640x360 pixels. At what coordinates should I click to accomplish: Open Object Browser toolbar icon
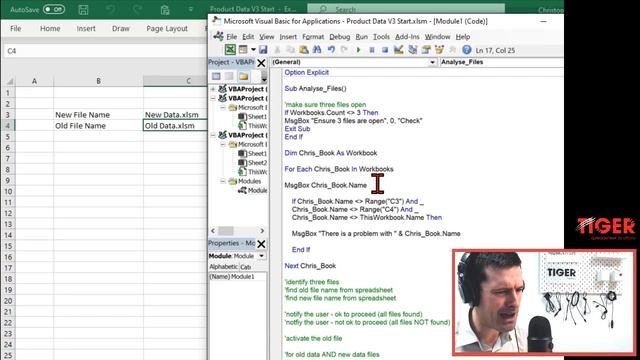pos(440,50)
